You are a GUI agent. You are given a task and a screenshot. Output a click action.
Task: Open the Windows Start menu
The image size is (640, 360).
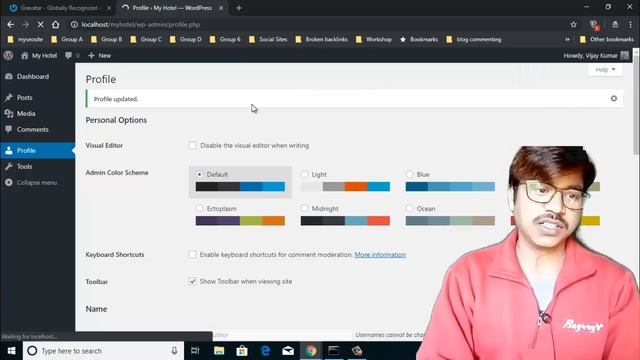pyautogui.click(x=11, y=351)
